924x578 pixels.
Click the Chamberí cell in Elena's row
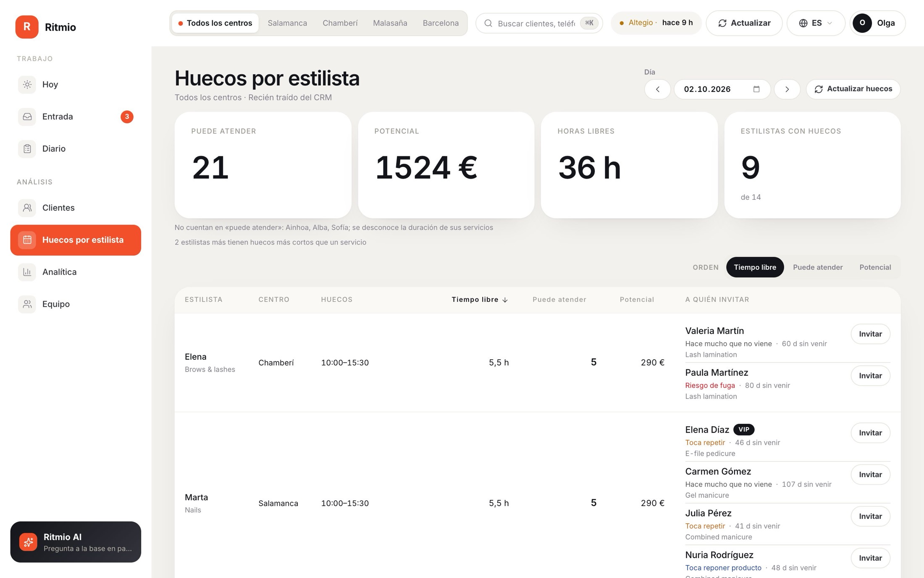276,363
